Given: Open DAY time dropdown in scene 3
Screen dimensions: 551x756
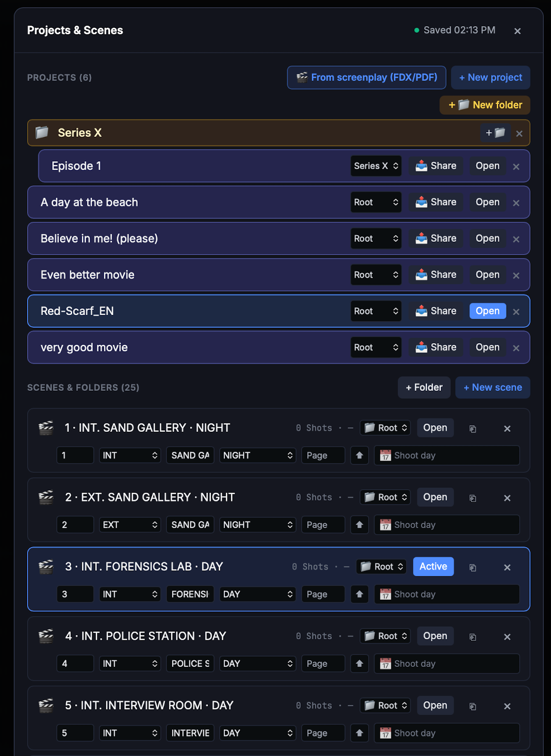Looking at the screenshot, I should (258, 594).
